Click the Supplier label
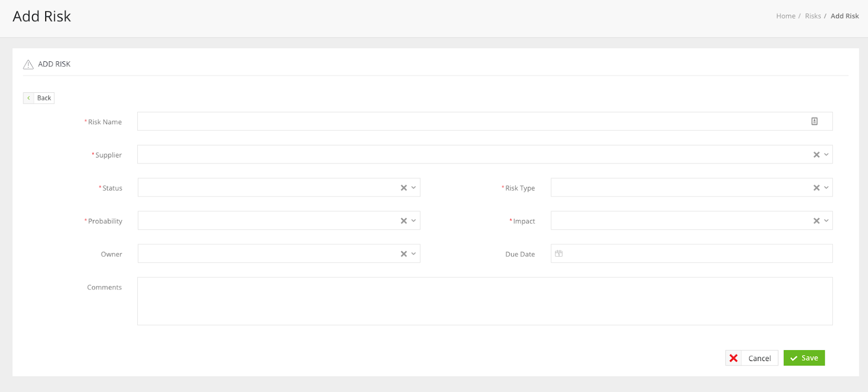868x392 pixels. click(x=108, y=155)
